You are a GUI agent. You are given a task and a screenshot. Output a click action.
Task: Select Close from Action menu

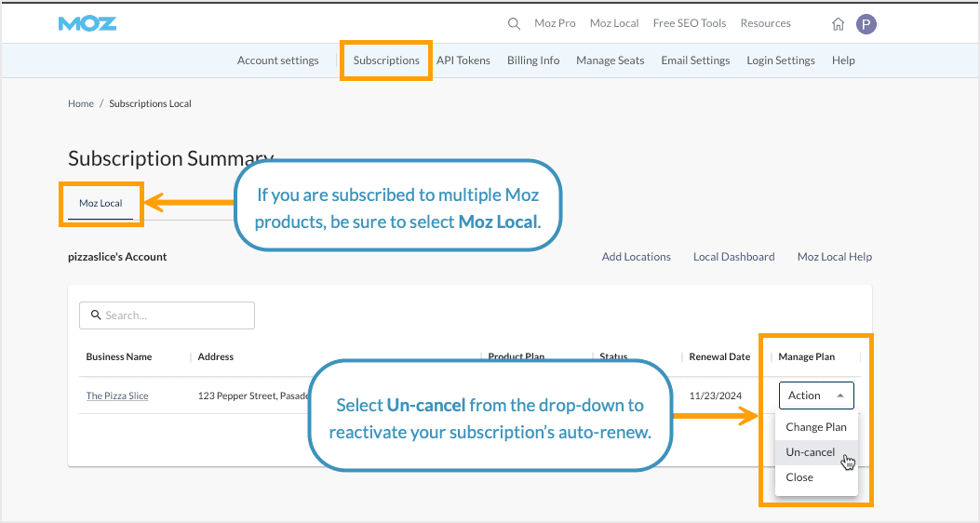pyautogui.click(x=799, y=477)
